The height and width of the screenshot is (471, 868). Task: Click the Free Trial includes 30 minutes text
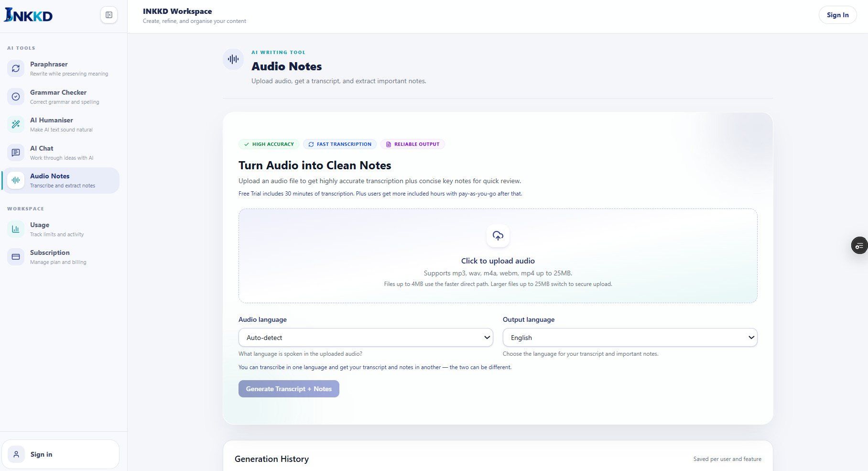click(x=380, y=194)
